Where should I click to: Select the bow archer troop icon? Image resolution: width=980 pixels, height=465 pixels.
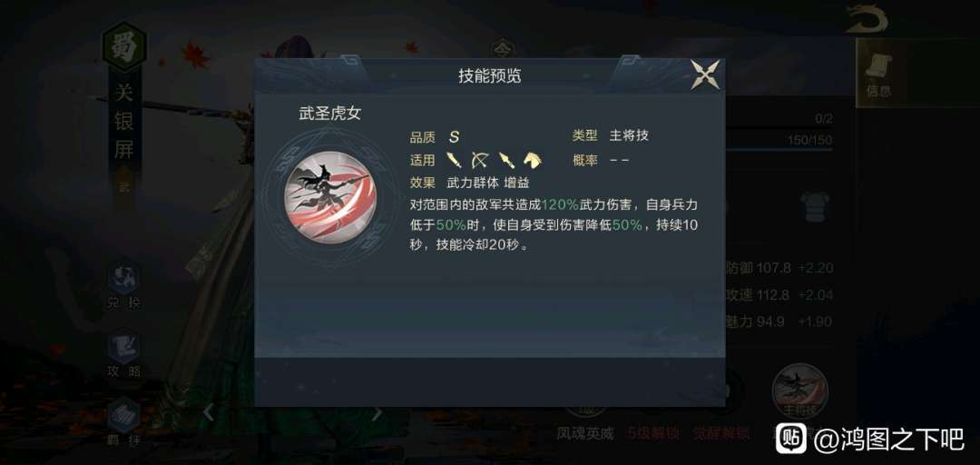(479, 160)
